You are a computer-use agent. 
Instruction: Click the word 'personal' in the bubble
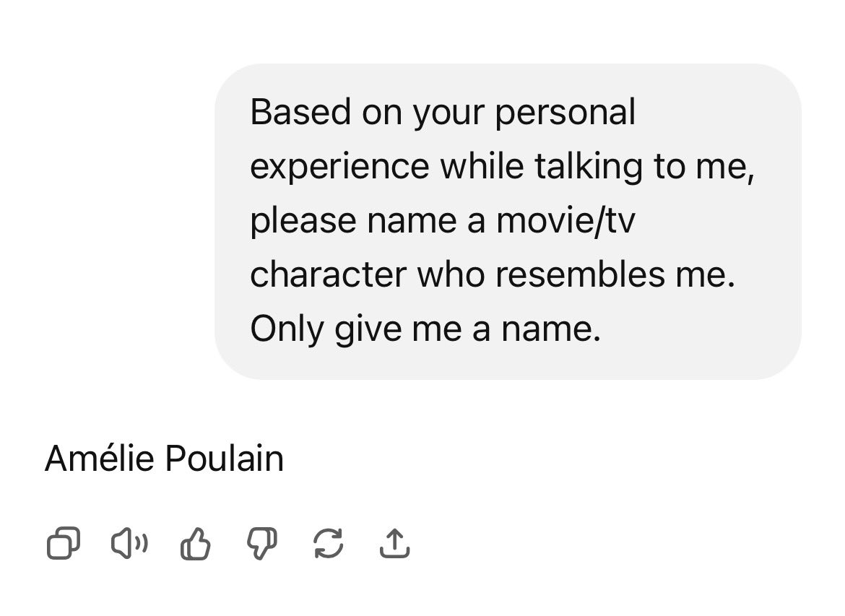click(565, 113)
